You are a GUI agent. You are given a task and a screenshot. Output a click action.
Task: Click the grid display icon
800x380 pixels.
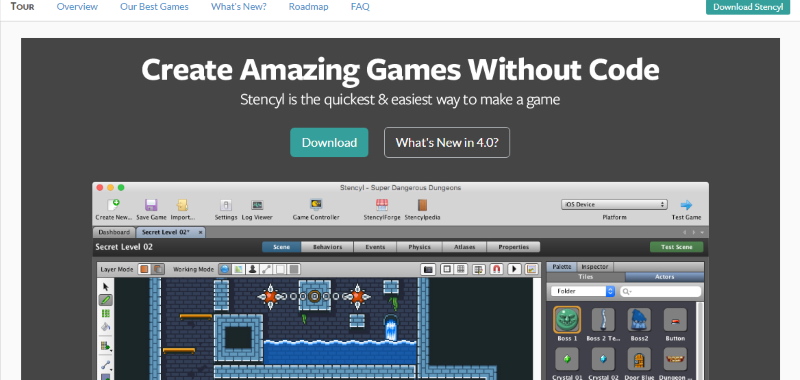460,269
